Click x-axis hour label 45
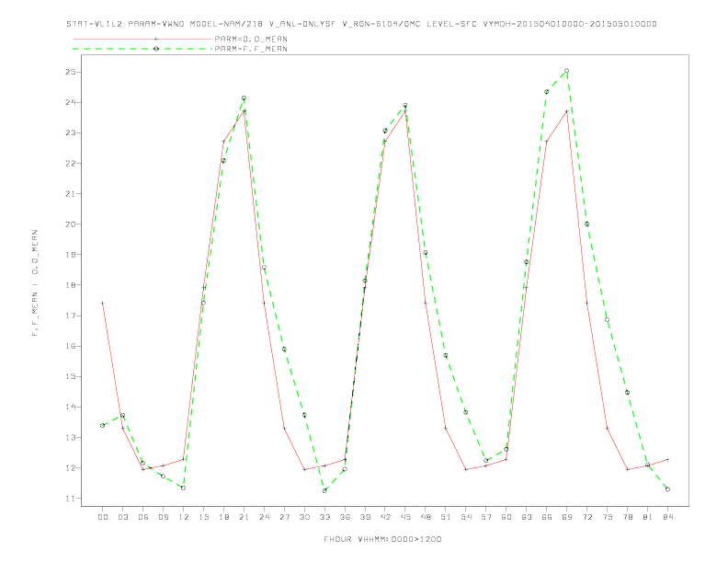The image size is (728, 563). 405,517
